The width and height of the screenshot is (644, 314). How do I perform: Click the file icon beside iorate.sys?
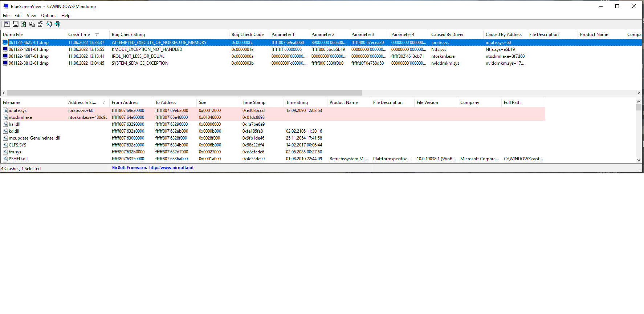pyautogui.click(x=5, y=110)
